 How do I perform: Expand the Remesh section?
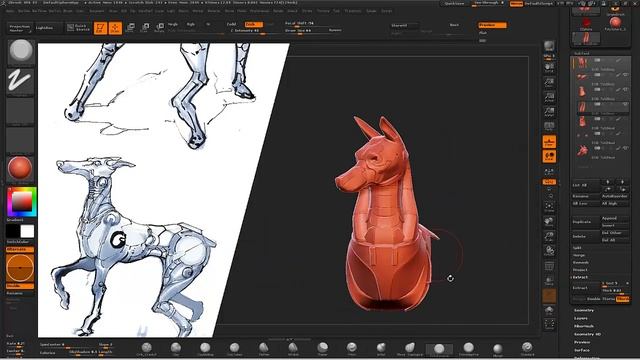pos(580,262)
